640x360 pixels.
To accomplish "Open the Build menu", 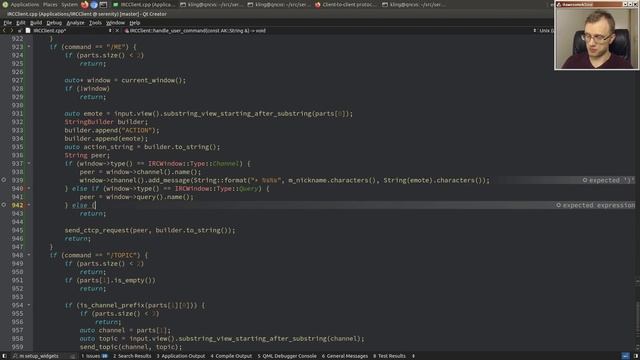I will (x=36, y=22).
